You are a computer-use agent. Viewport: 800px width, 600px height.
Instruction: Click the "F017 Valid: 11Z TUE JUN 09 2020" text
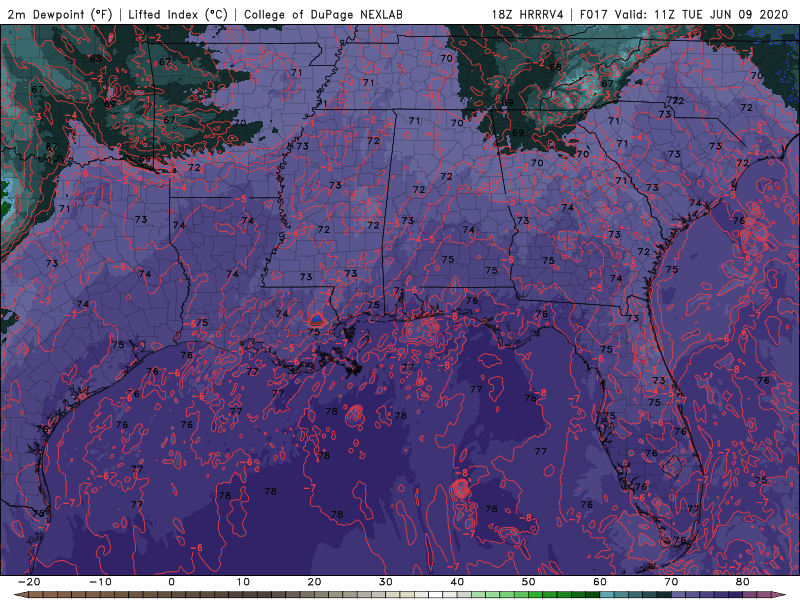[684, 14]
